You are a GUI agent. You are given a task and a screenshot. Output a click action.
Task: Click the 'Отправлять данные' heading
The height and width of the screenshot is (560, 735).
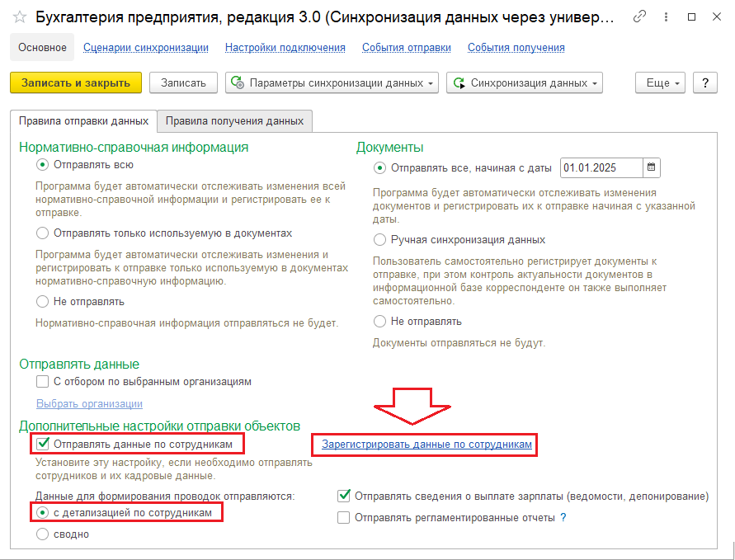79,364
